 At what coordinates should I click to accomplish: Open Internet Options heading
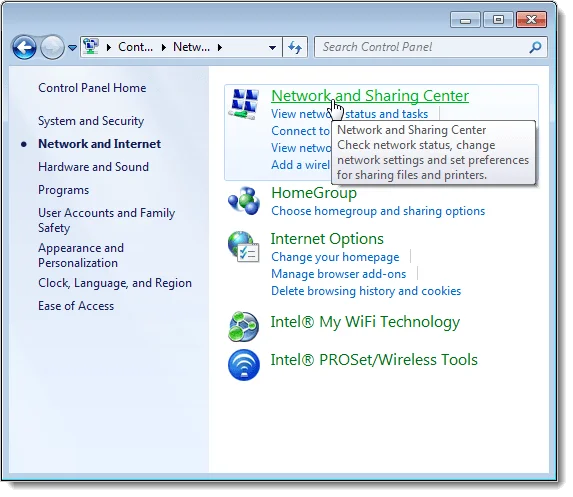[327, 239]
